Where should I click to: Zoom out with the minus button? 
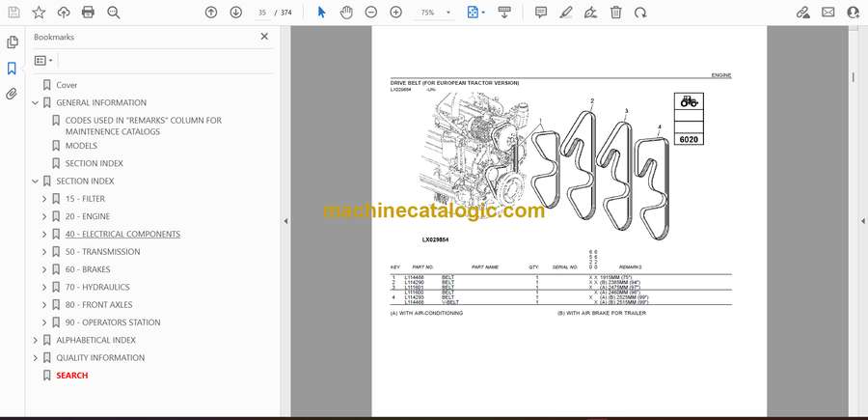[x=371, y=13]
